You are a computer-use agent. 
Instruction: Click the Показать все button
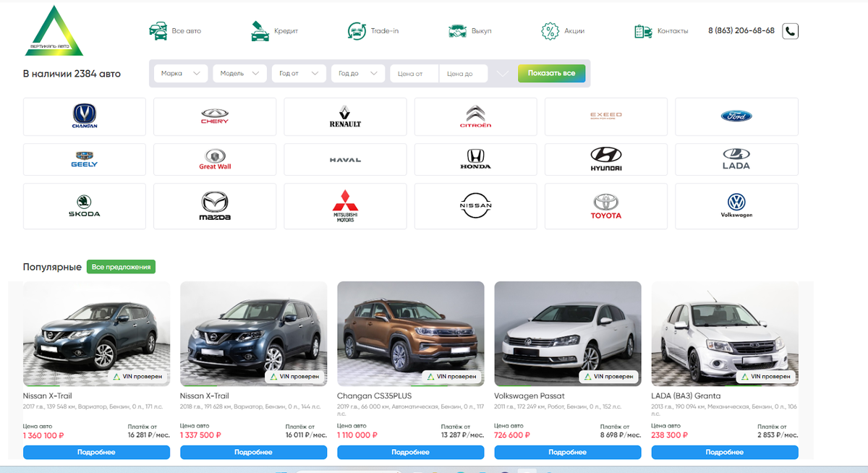click(551, 73)
